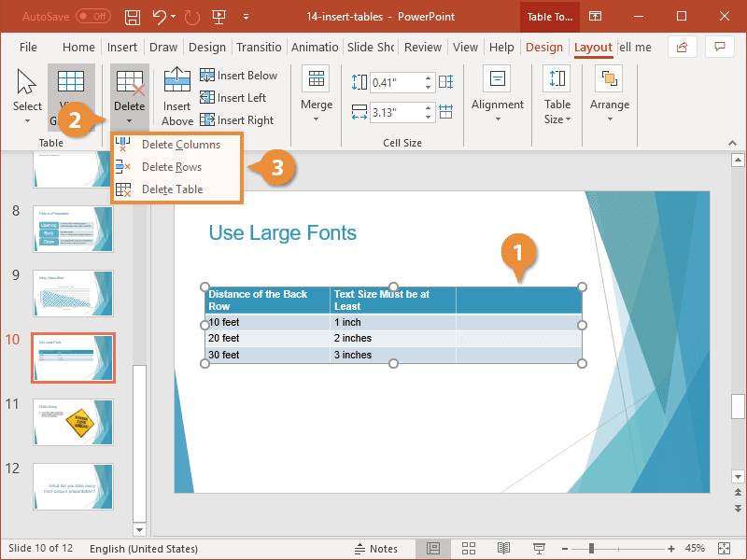Select the slide 11 thumbnail
This screenshot has width=747, height=560.
(x=73, y=422)
